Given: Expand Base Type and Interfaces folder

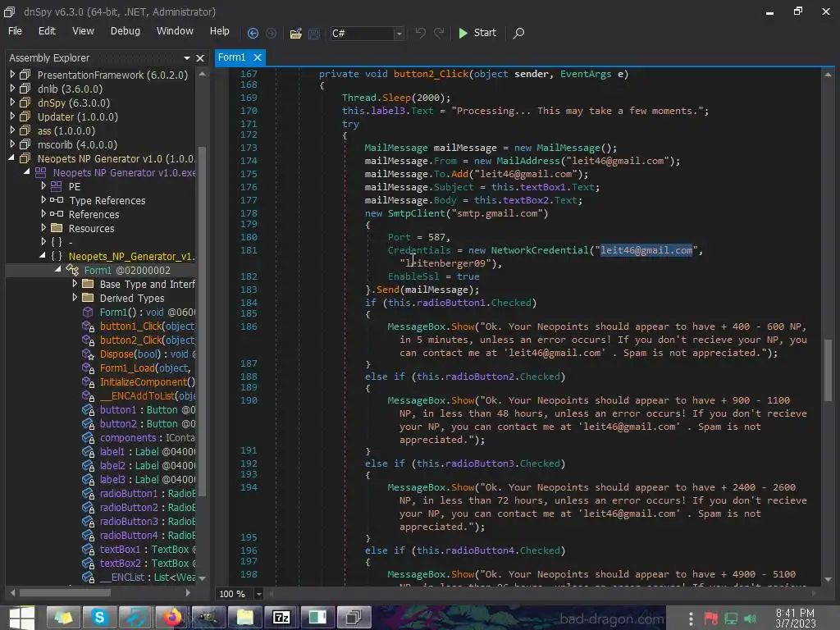Looking at the screenshot, I should [x=75, y=283].
